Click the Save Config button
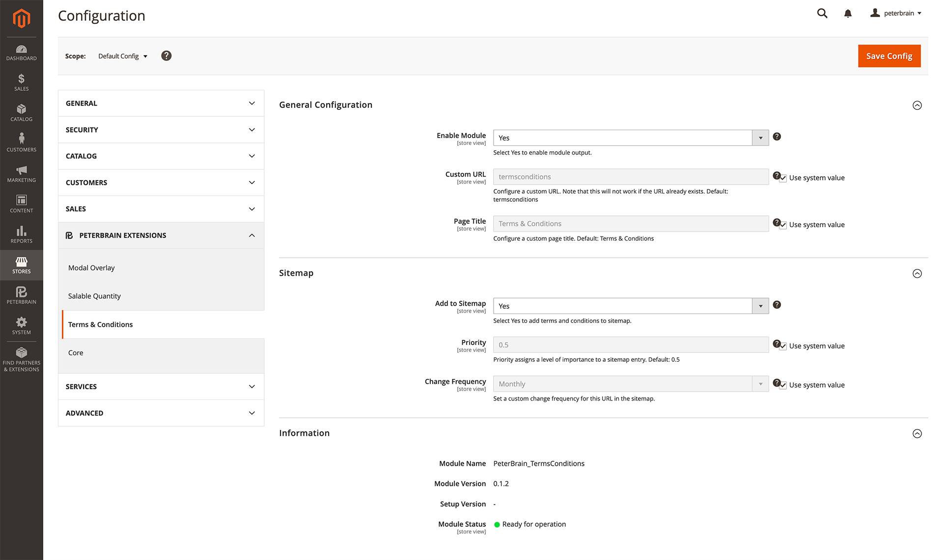Viewport: 943px width, 560px height. pyautogui.click(x=889, y=56)
